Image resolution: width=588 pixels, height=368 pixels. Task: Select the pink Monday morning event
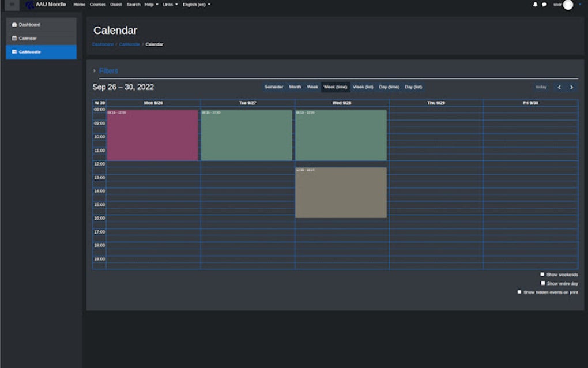153,135
